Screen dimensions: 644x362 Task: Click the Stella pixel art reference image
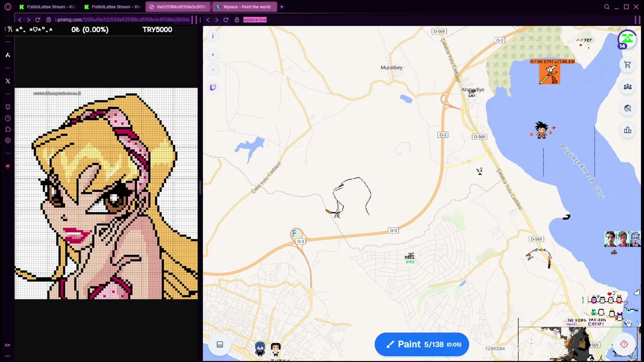click(106, 194)
